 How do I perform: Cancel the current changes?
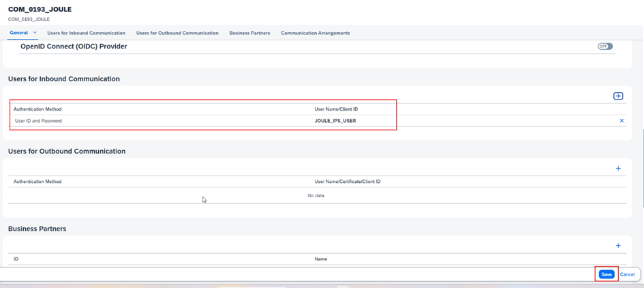click(627, 274)
